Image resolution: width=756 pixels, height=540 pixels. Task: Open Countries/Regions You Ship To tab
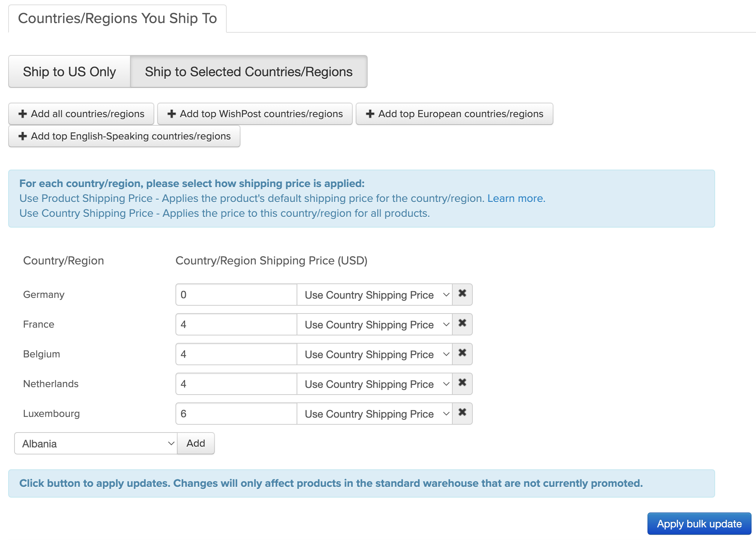pyautogui.click(x=117, y=19)
